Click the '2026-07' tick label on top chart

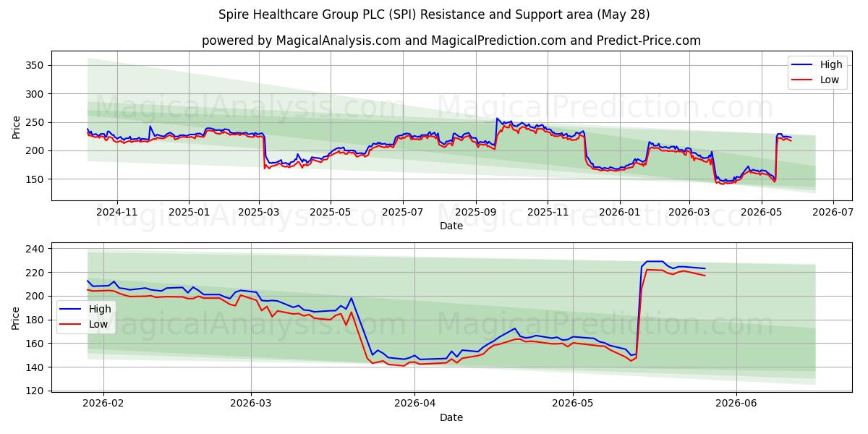tap(833, 213)
